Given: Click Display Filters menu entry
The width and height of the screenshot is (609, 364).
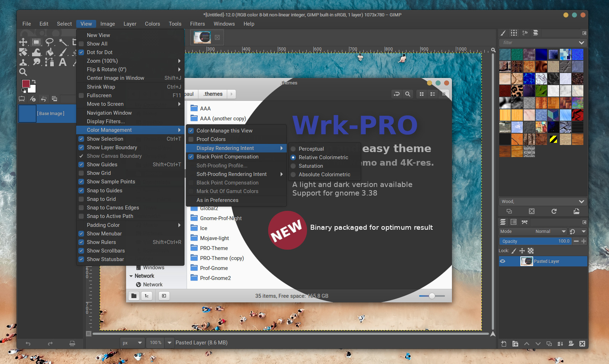Looking at the screenshot, I should pyautogui.click(x=130, y=121).
